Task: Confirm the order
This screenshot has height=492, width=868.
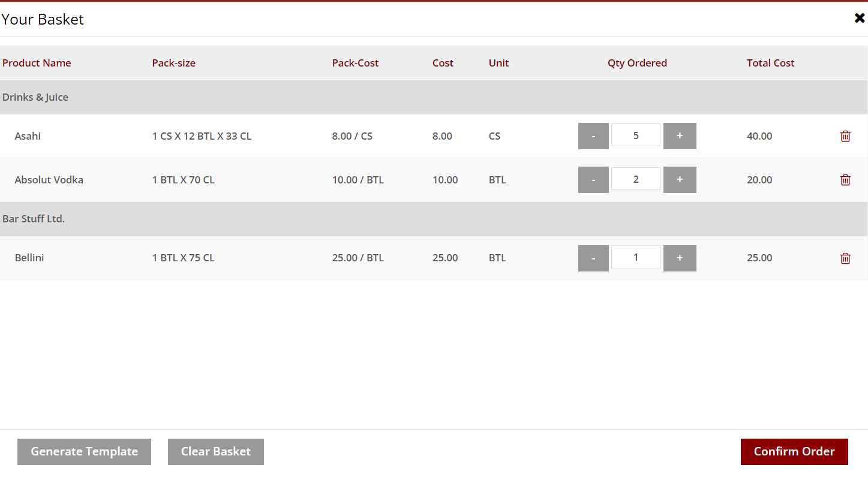Action: [x=794, y=452]
